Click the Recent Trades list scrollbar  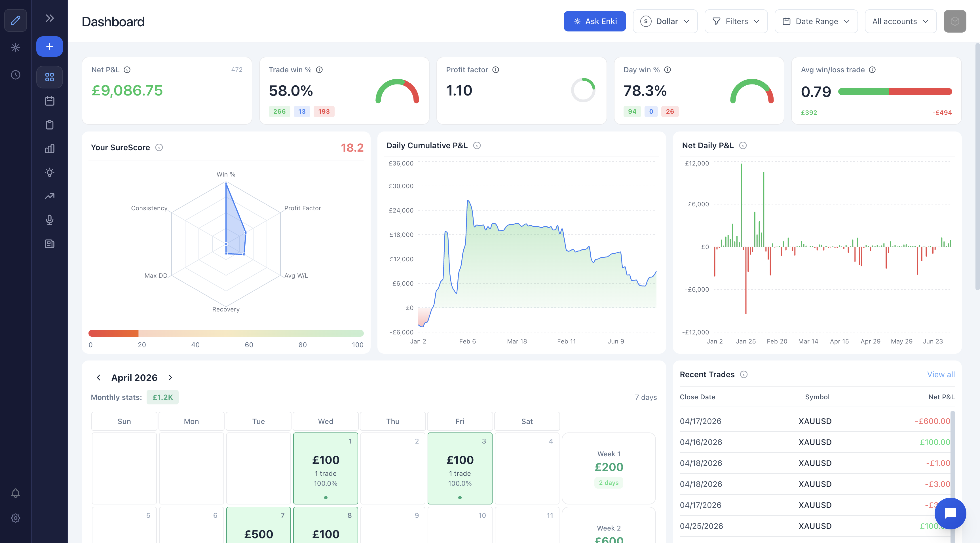(952, 456)
